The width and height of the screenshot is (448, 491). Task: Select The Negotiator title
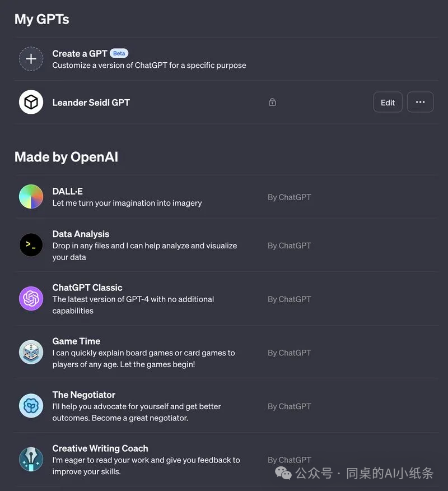click(83, 395)
